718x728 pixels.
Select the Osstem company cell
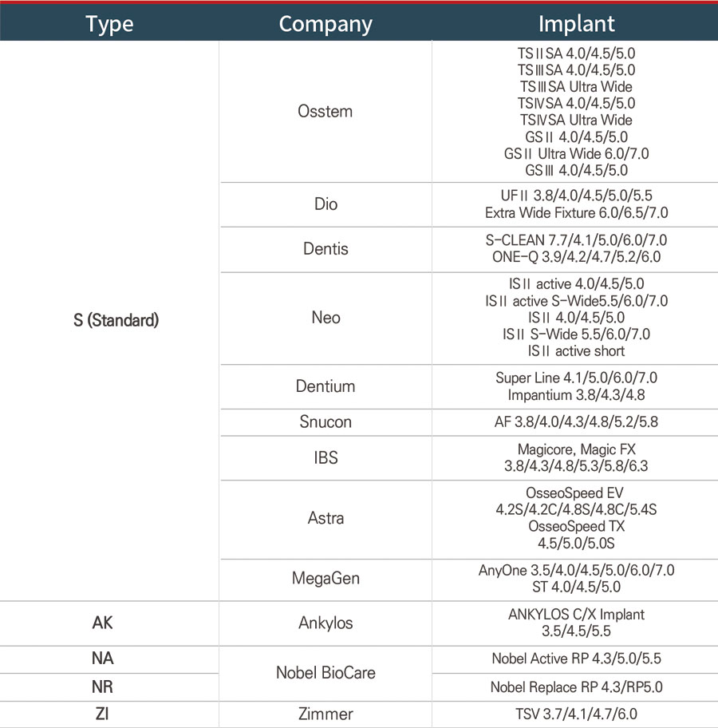coord(325,111)
